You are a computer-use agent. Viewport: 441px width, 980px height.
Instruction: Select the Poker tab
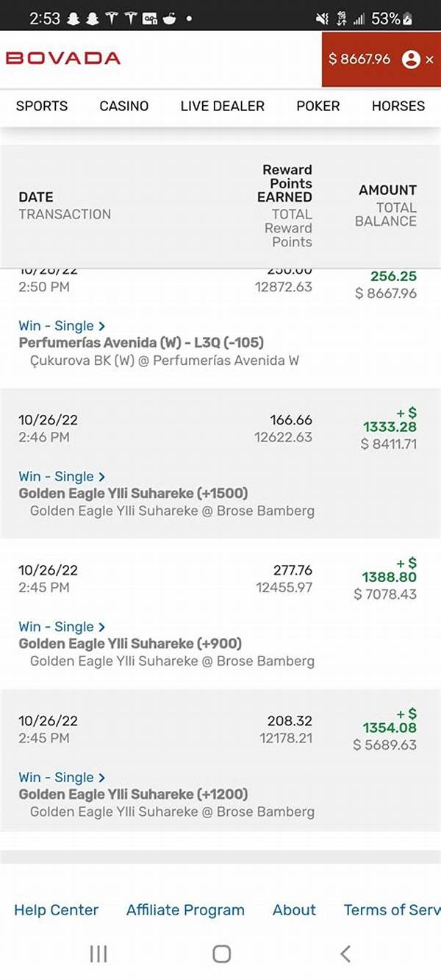[318, 106]
